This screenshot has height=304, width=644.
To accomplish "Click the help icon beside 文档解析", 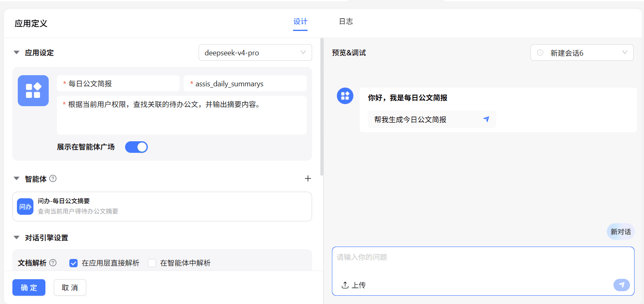I will [53, 263].
